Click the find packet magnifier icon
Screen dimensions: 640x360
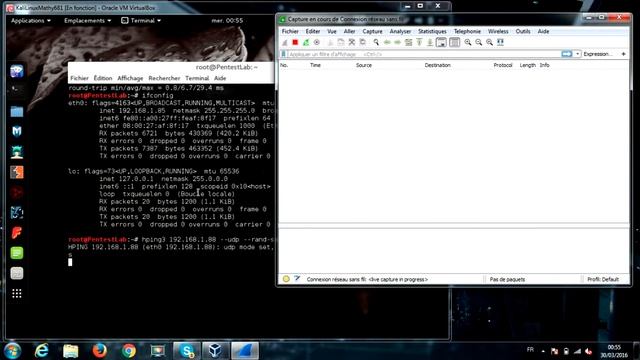(x=376, y=42)
